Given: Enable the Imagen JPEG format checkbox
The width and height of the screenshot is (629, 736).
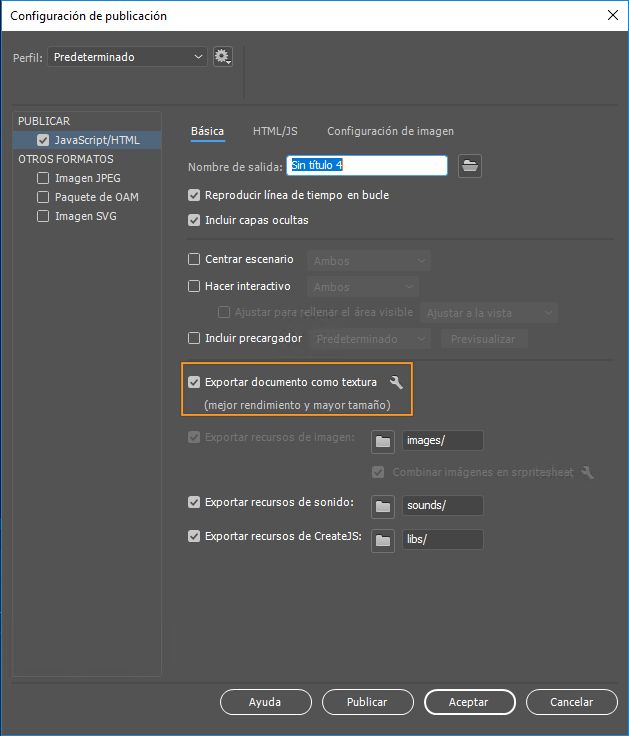Looking at the screenshot, I should point(43,178).
